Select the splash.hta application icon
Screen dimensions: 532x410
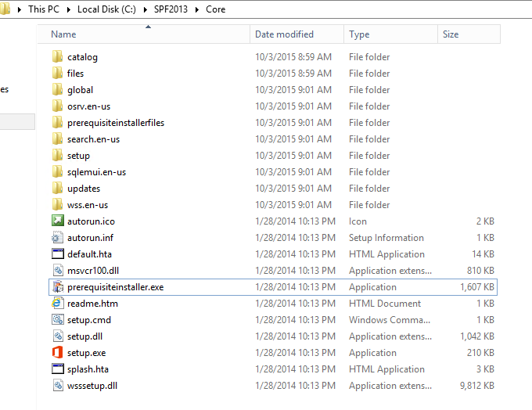point(57,369)
